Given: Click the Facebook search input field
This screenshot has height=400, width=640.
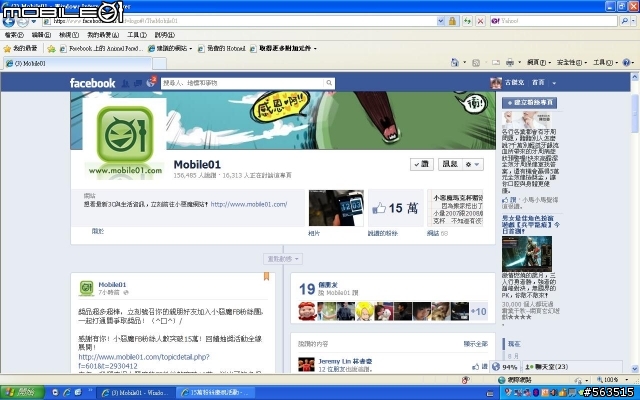Looking at the screenshot, I should (242, 83).
